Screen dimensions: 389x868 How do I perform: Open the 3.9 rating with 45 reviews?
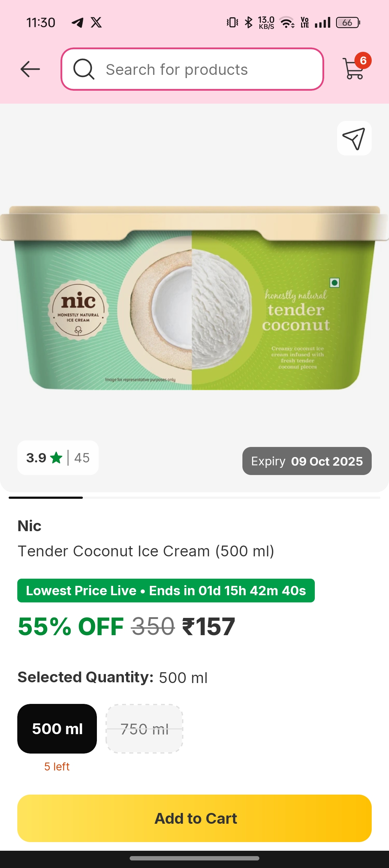58,458
